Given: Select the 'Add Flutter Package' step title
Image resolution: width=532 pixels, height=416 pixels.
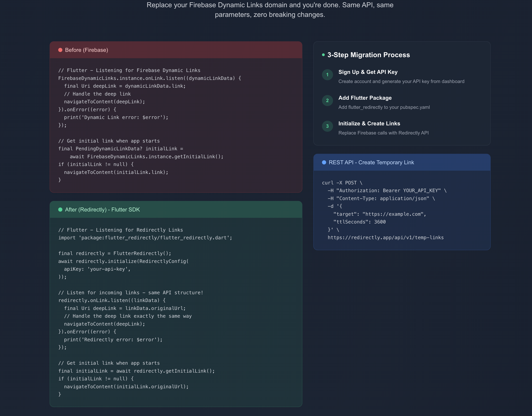Looking at the screenshot, I should point(365,98).
